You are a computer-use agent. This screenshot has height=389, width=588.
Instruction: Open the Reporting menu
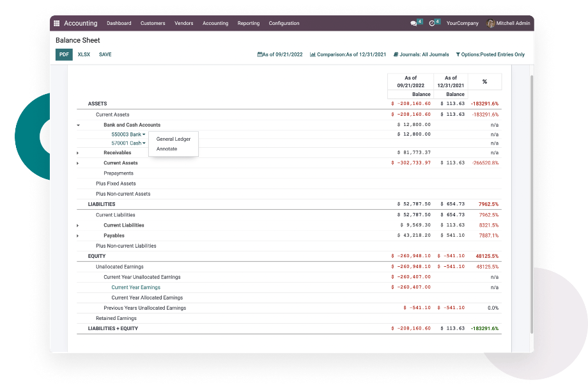point(249,24)
